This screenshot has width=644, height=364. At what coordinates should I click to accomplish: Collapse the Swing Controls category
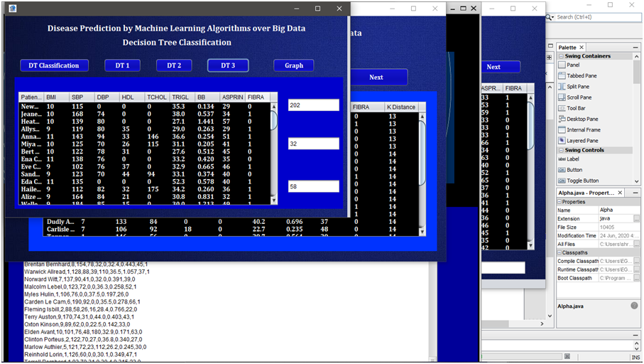click(x=561, y=150)
